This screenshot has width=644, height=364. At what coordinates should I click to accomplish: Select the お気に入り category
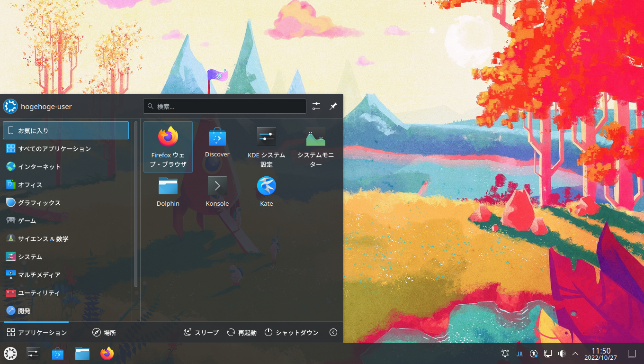point(66,130)
